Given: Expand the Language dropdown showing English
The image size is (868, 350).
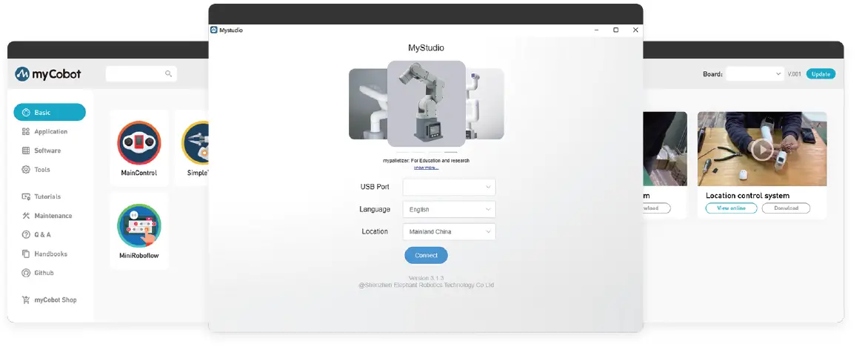Looking at the screenshot, I should [x=449, y=209].
